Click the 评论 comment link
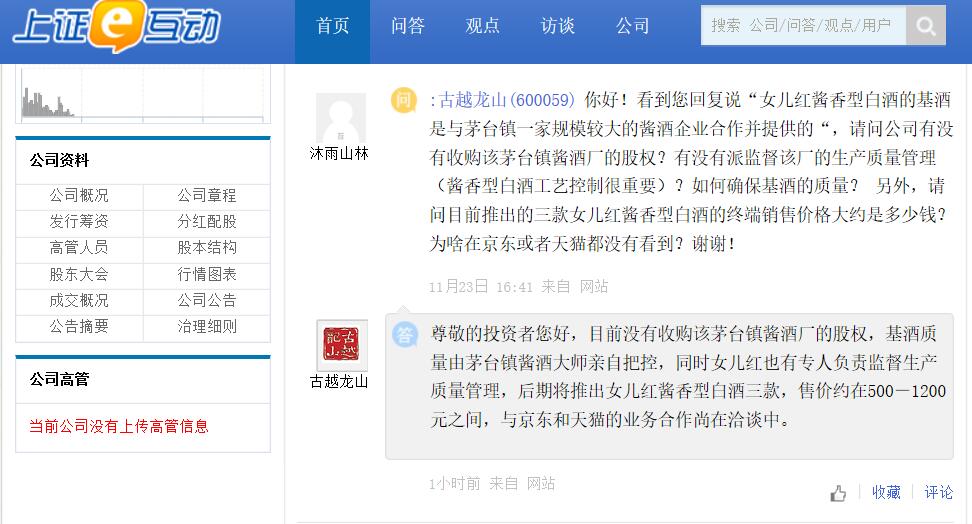972x524 pixels. (939, 492)
